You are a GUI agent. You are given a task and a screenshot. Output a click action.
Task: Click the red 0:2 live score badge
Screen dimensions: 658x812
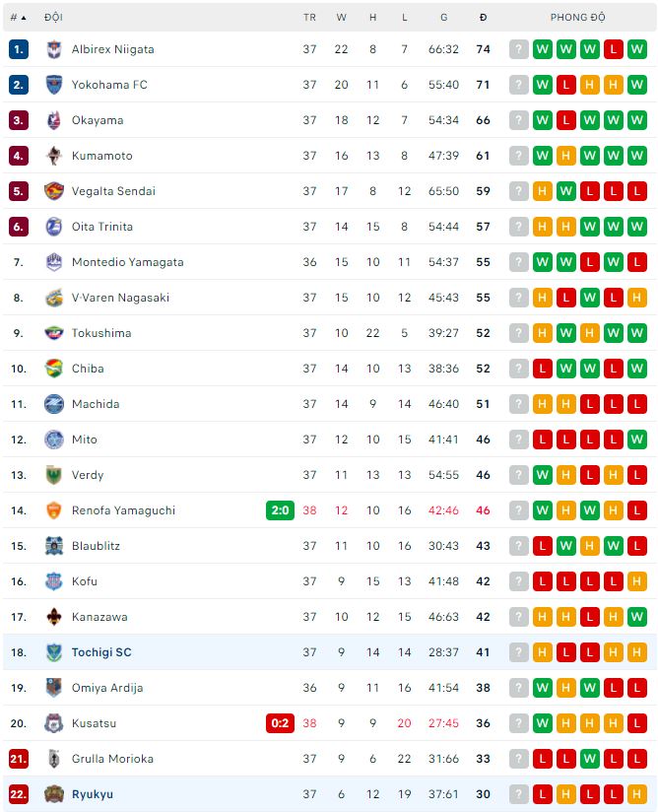[x=280, y=723]
